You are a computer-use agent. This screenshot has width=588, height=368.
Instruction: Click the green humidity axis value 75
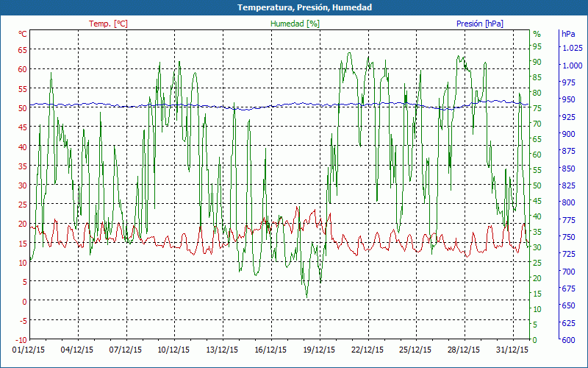click(537, 108)
